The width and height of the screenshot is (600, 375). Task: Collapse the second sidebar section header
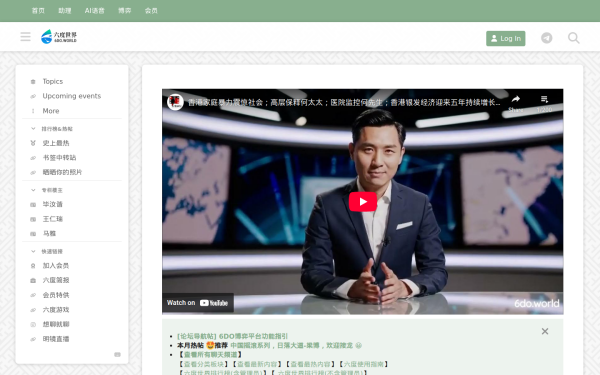(x=52, y=190)
